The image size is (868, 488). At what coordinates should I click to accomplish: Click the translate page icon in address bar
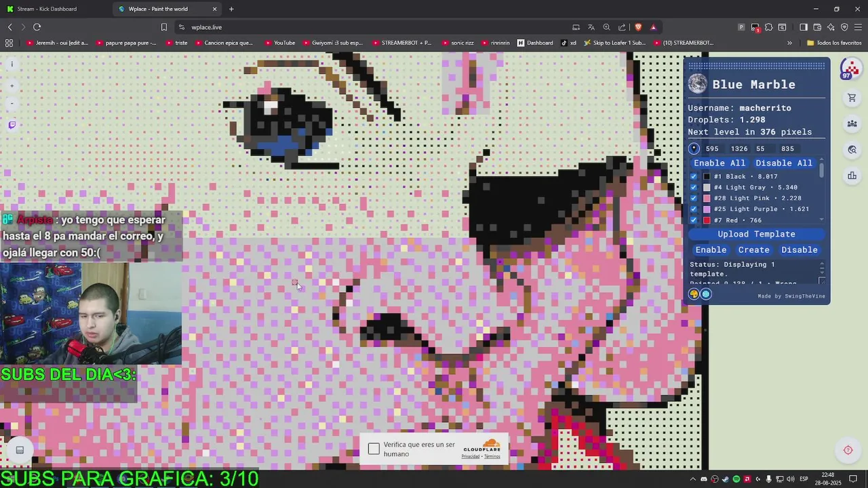pos(591,27)
